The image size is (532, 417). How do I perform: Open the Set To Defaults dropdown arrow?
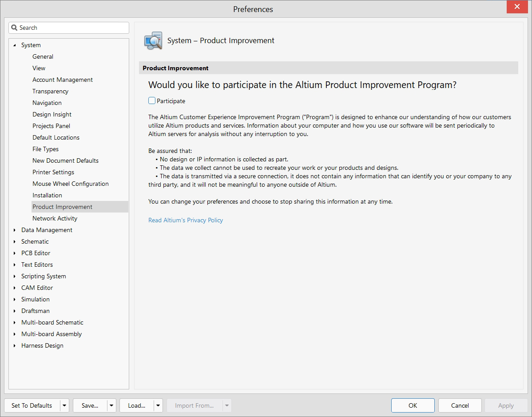(64, 405)
